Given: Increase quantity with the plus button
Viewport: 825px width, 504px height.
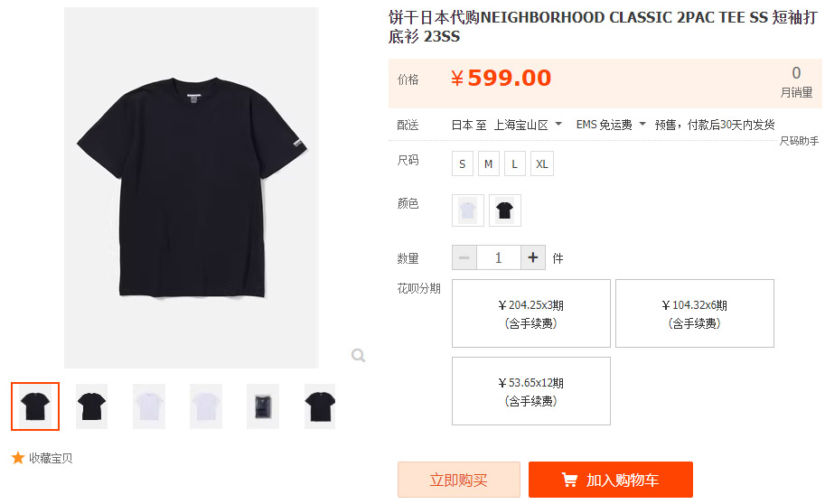Looking at the screenshot, I should tap(533, 257).
